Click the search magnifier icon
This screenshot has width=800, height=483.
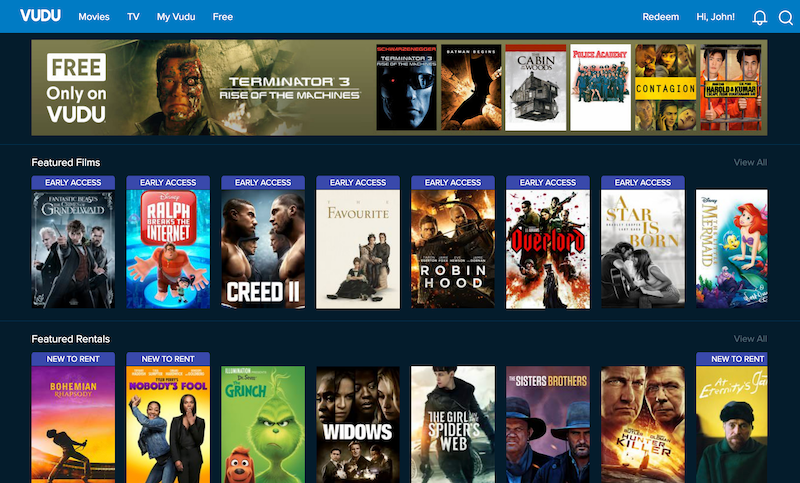pyautogui.click(x=786, y=17)
